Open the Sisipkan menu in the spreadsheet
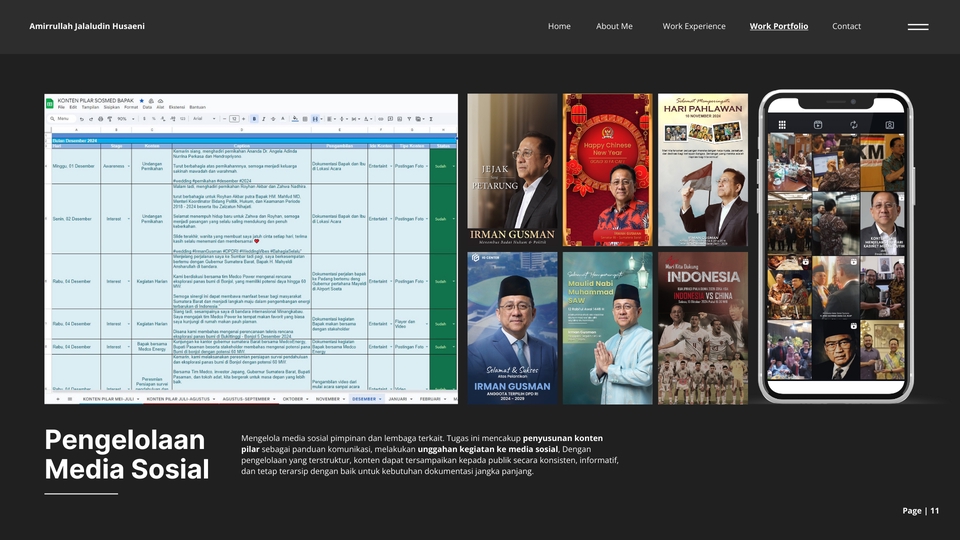The height and width of the screenshot is (540, 960). 112,107
